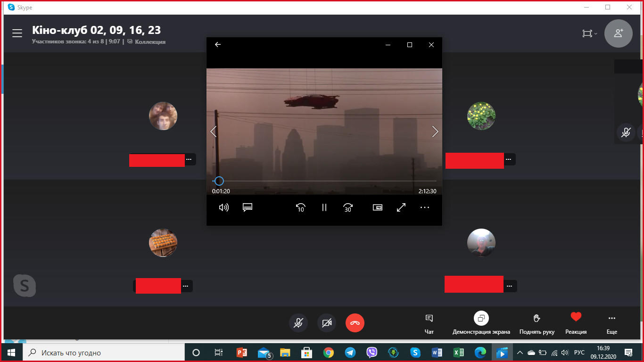This screenshot has height=362, width=644.
Task: Click the OneDrive cloud tray icon
Action: [x=531, y=353]
